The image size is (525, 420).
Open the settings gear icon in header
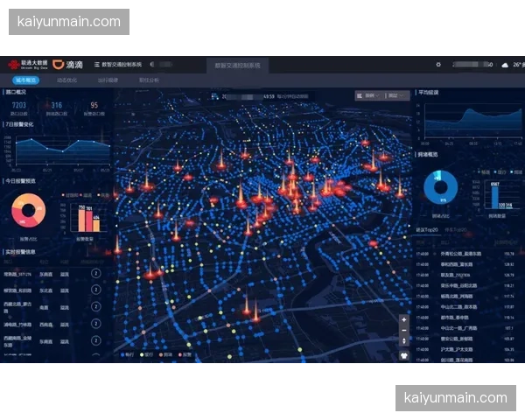pyautogui.click(x=438, y=65)
